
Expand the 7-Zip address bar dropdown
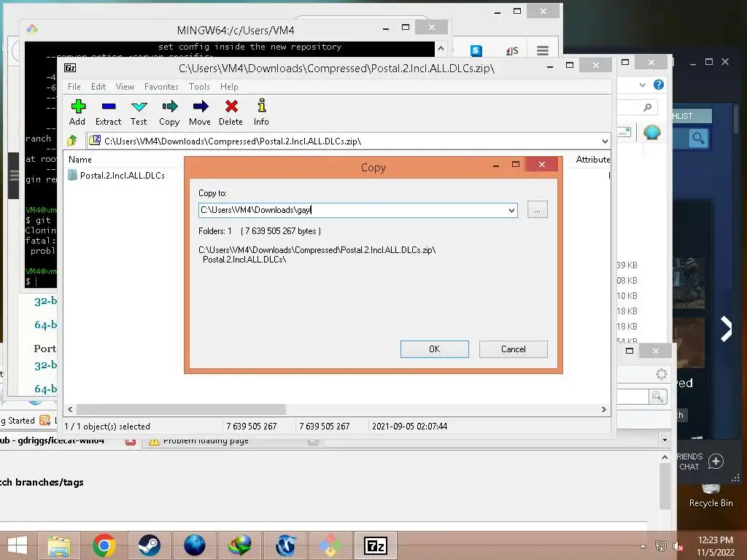(605, 141)
